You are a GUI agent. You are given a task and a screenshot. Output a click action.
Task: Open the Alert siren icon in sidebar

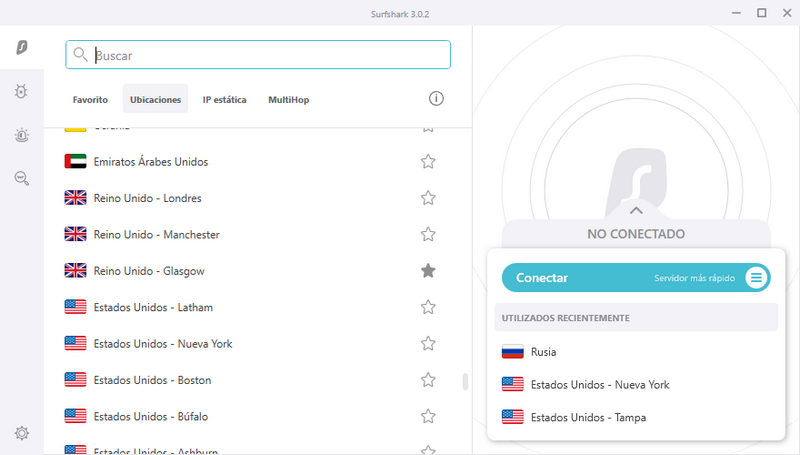coord(21,135)
